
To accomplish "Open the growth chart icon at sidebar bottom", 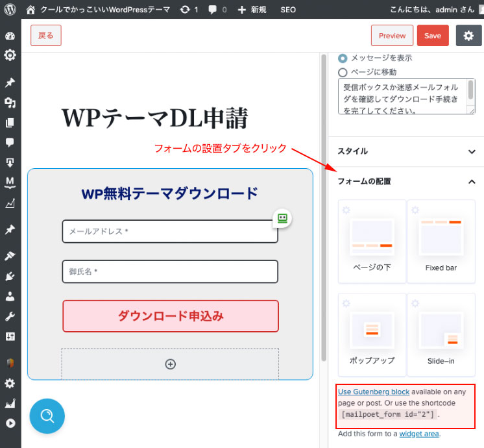I will pos(10,403).
